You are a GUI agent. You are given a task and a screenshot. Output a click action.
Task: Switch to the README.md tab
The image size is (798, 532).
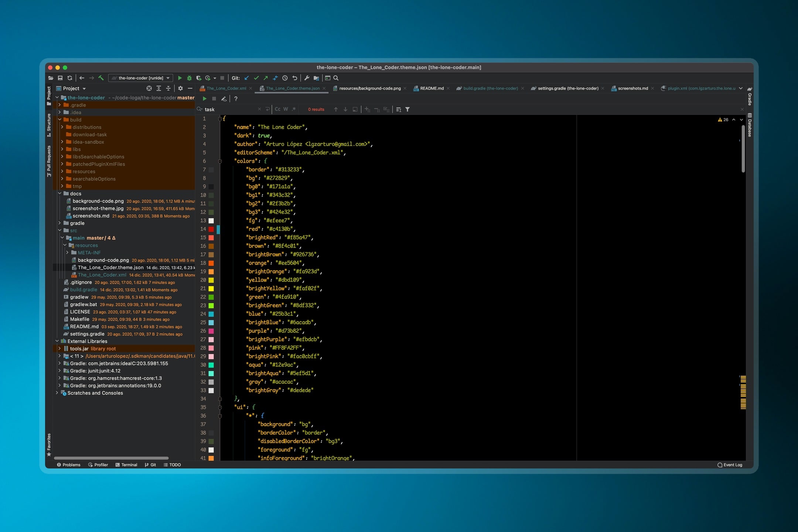pos(432,88)
